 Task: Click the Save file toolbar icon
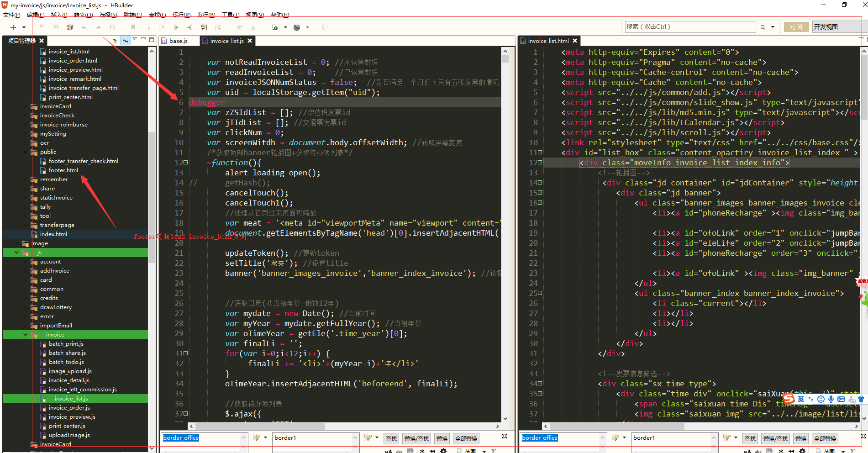42,27
